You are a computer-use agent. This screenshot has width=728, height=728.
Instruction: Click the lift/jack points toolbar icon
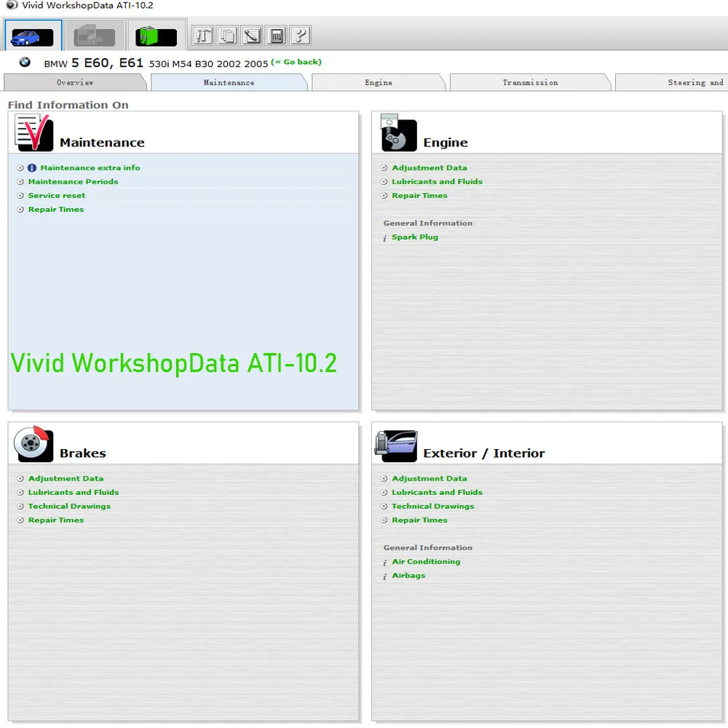(x=203, y=36)
